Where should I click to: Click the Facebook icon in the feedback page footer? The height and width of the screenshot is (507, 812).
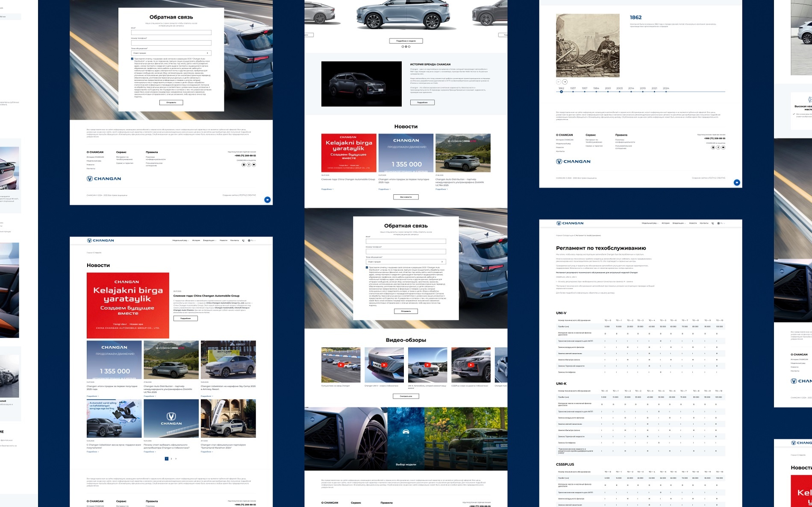click(249, 164)
